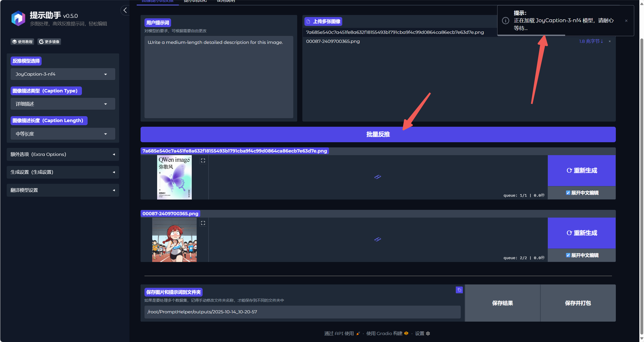Image resolution: width=644 pixels, height=342 pixels.
Task: Open the JoyCaption-3-nf4 model dropdown
Action: [63, 74]
